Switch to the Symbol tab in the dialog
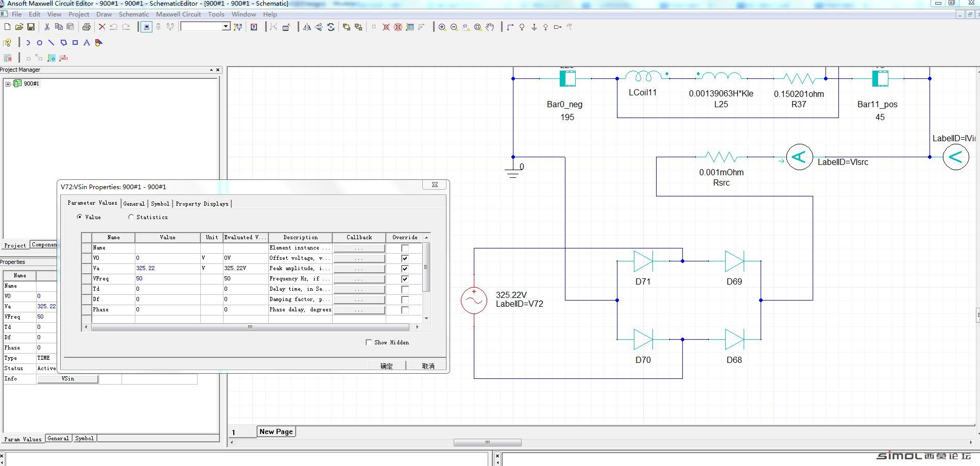The height and width of the screenshot is (466, 980). tap(160, 204)
